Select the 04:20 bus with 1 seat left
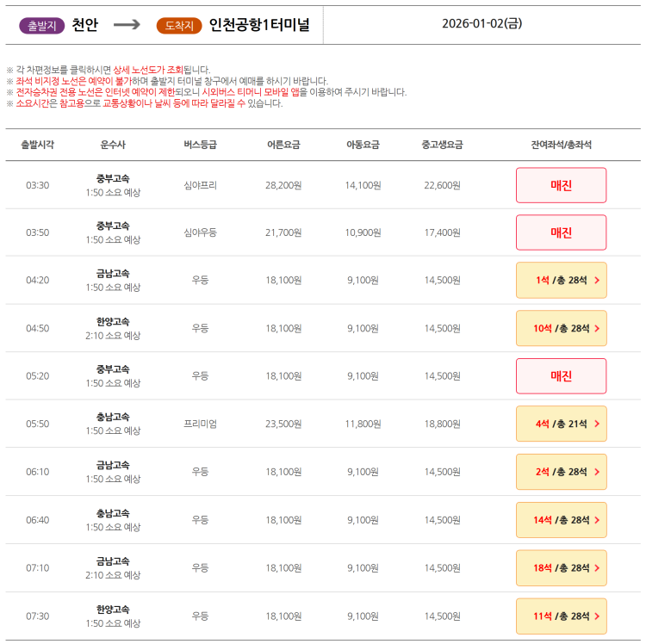The width and height of the screenshot is (646, 644). (x=561, y=280)
